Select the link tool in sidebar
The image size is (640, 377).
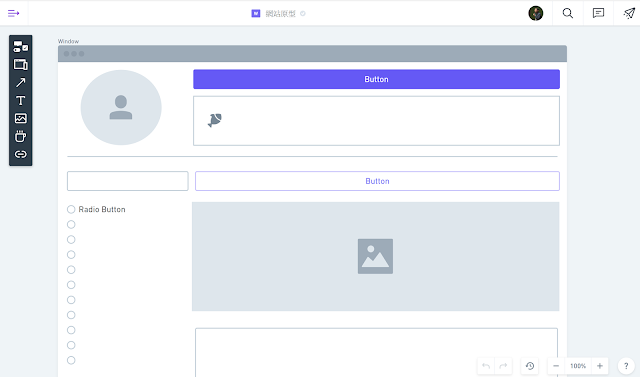tap(20, 154)
